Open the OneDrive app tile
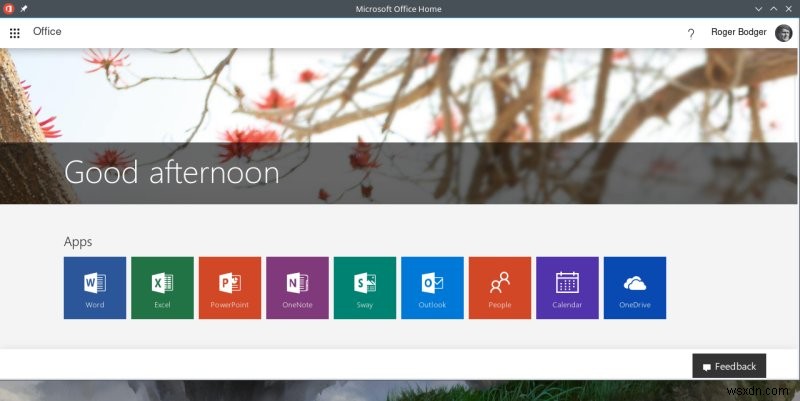The height and width of the screenshot is (401, 800). [635, 288]
